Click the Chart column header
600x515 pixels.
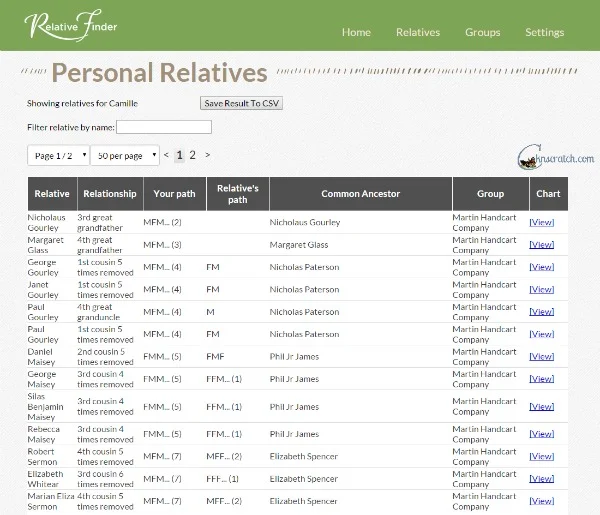coord(548,194)
